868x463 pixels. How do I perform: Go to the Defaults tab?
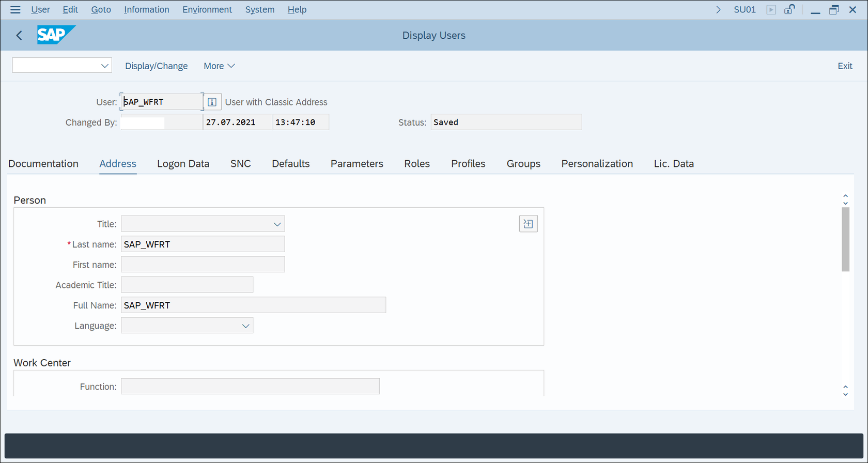(x=291, y=164)
